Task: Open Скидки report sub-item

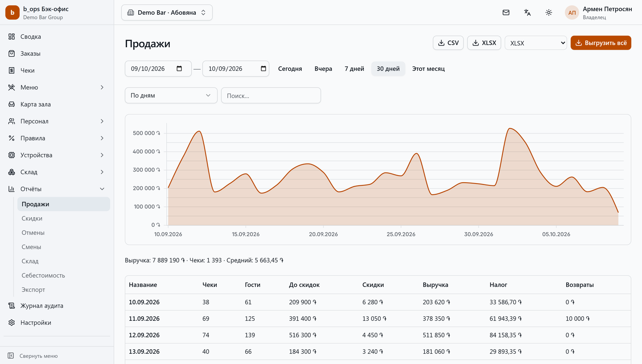Action: tap(64, 218)
